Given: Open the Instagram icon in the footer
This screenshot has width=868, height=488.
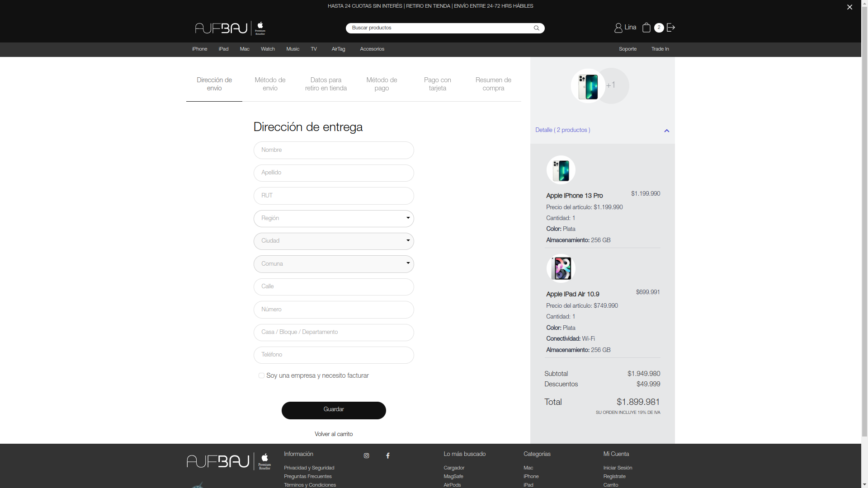Looking at the screenshot, I should pos(366,455).
